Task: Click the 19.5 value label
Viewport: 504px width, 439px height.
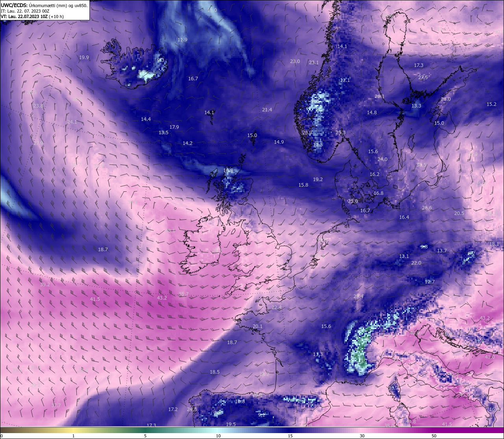Action: pos(231,424)
